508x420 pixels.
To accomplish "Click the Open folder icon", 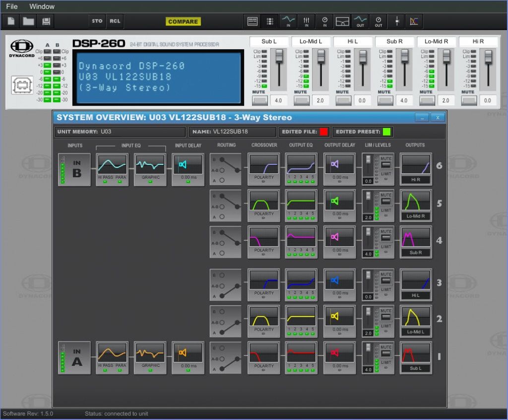I will point(28,21).
